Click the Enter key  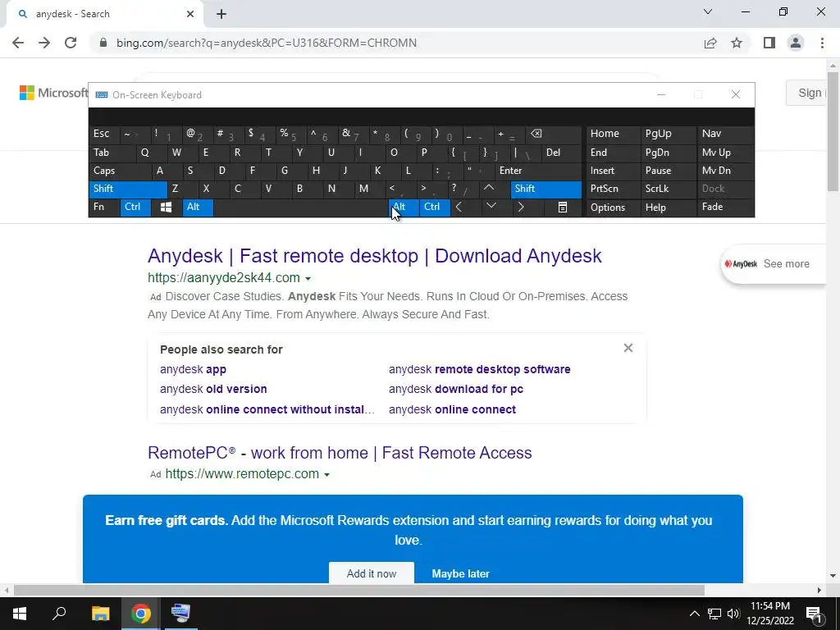[538, 171]
